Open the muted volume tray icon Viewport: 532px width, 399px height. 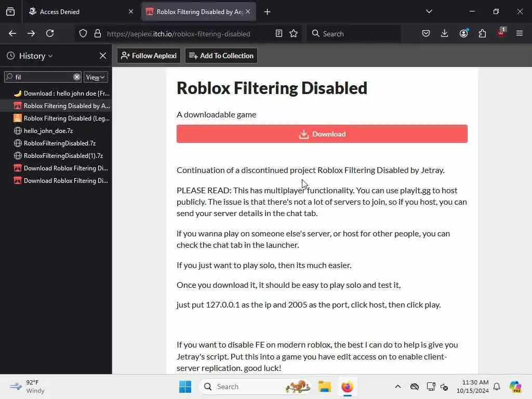click(445, 387)
